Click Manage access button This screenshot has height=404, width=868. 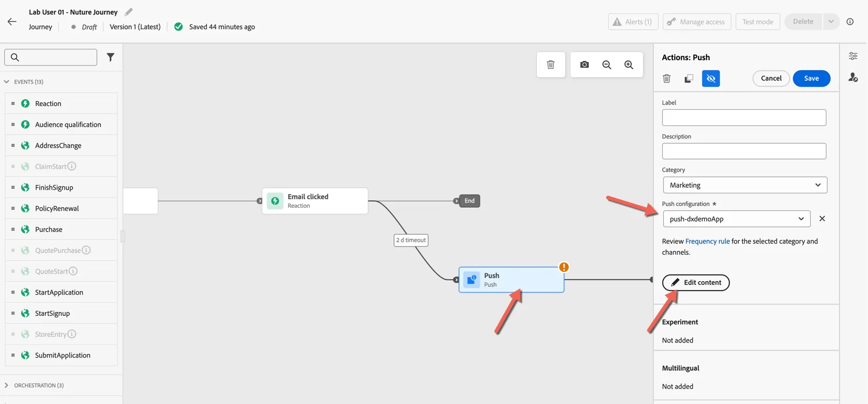696,22
